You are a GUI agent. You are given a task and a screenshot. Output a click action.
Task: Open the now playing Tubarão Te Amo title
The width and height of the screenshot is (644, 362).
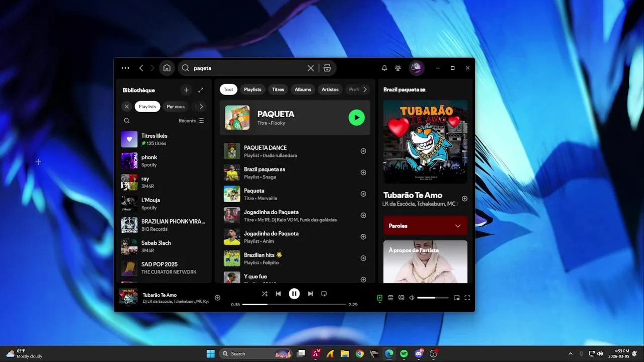[x=159, y=295]
